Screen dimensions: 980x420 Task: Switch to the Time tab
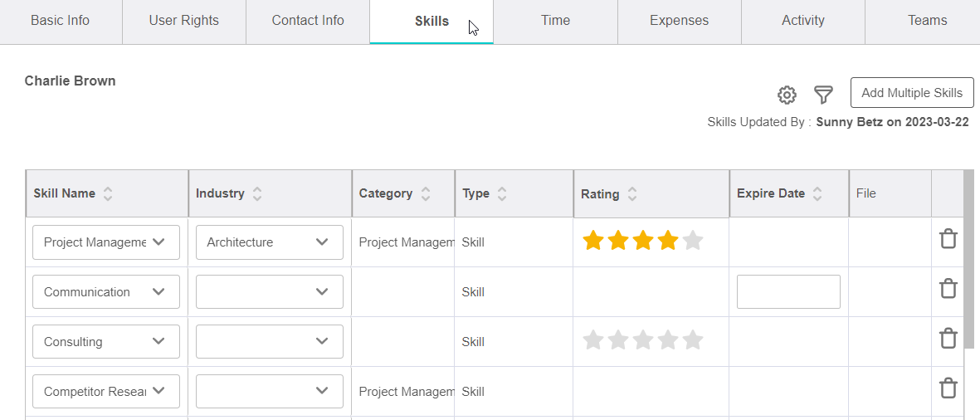pyautogui.click(x=556, y=22)
